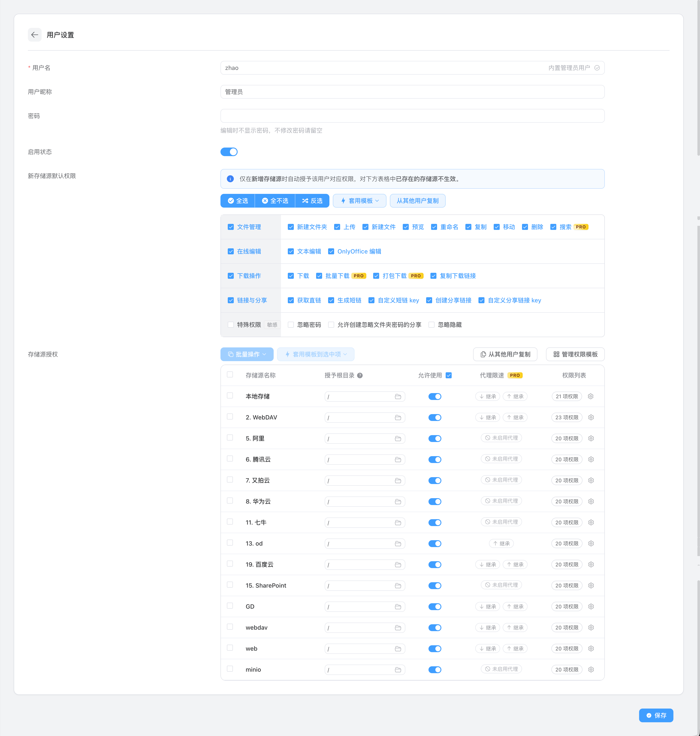
Task: Toggle the 启用状态 switch
Action: point(229,152)
